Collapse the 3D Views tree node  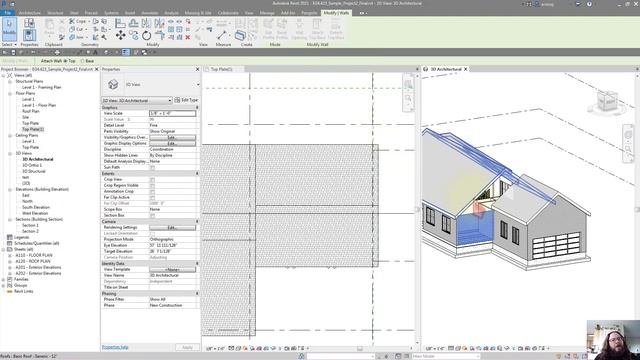[10, 153]
